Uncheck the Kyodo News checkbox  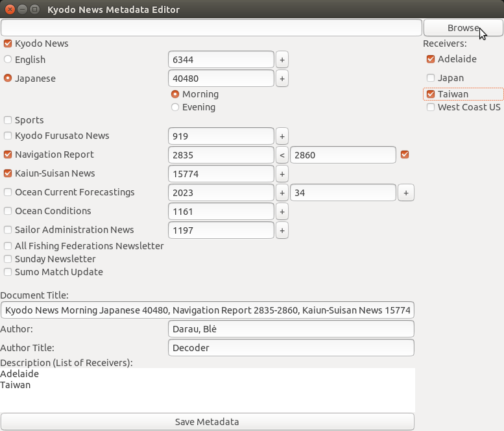coord(8,43)
